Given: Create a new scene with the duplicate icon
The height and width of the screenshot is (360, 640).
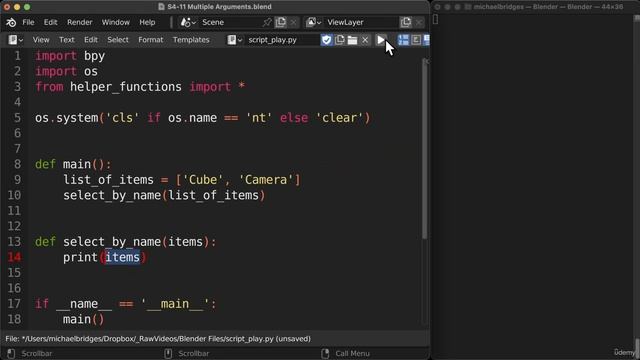Looking at the screenshot, I should [x=280, y=22].
